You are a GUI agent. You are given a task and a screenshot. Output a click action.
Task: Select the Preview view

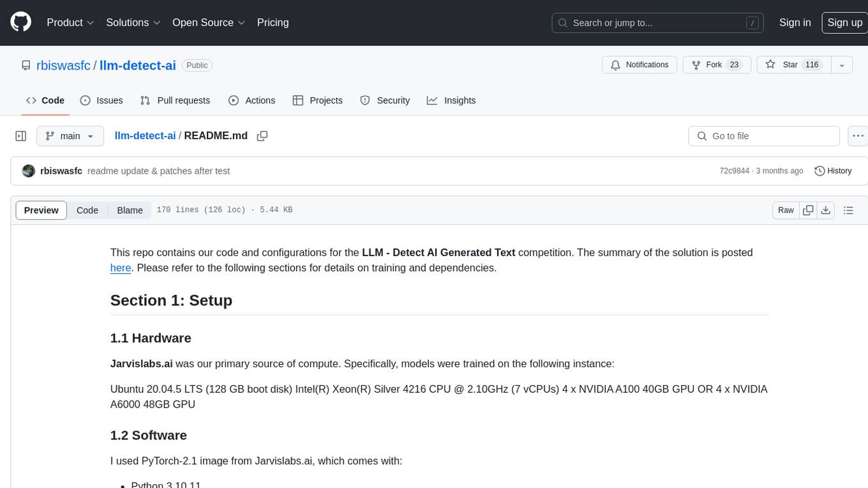pos(41,210)
